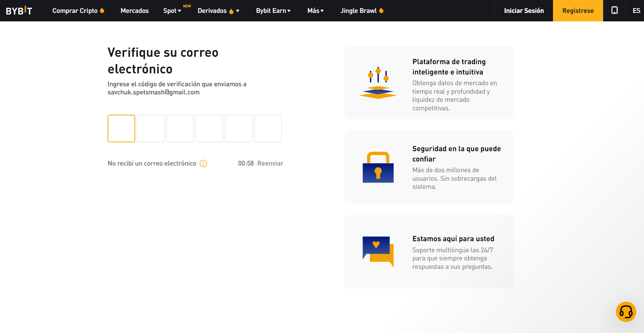The image size is (644, 333).
Task: Click the 'Seguridad en la que puede confiar' heading
Action: (456, 154)
